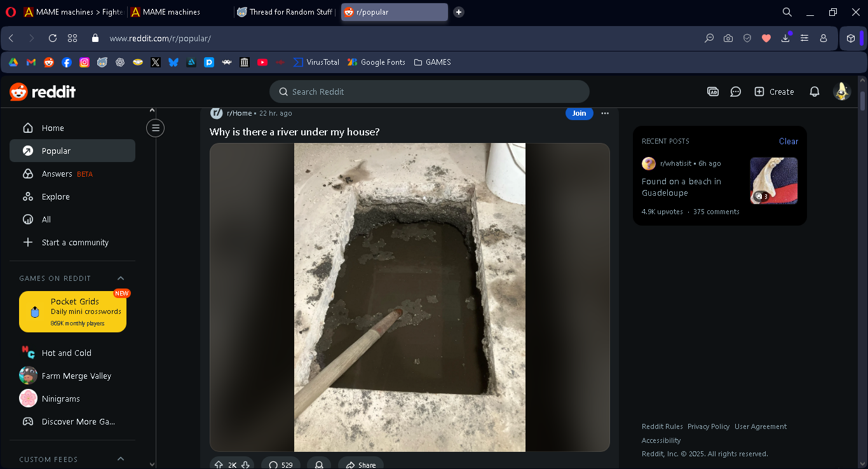
Task: Open the Google Fonts bookmark
Action: 376,62
